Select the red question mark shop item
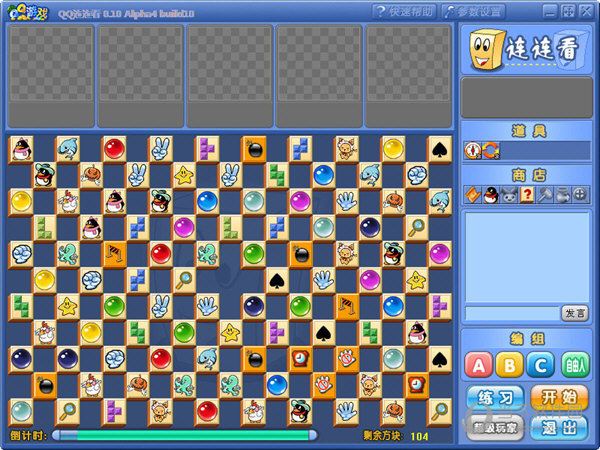Image resolution: width=600 pixels, height=450 pixels. 526,194
